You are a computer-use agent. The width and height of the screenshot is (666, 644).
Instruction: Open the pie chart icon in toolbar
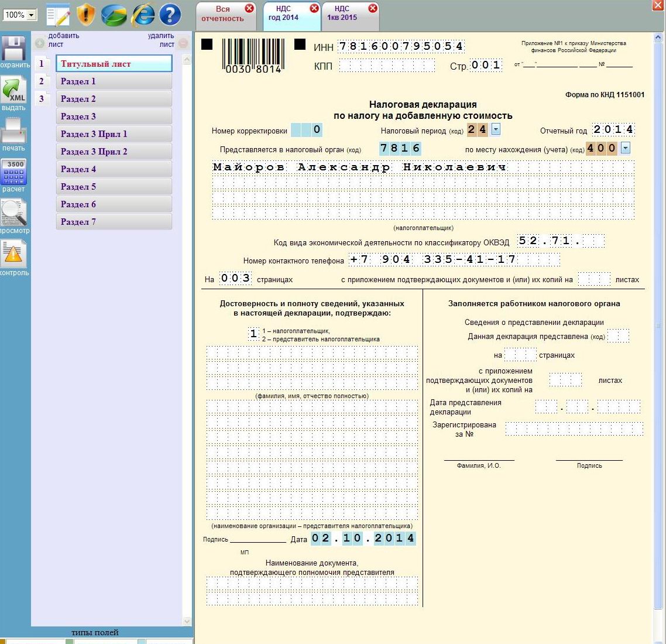tap(114, 15)
